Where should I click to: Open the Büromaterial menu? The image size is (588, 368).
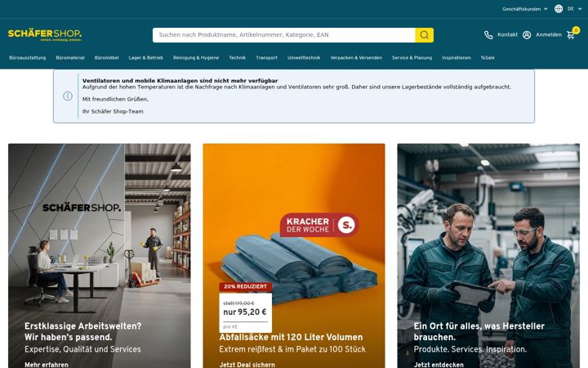[70, 58]
